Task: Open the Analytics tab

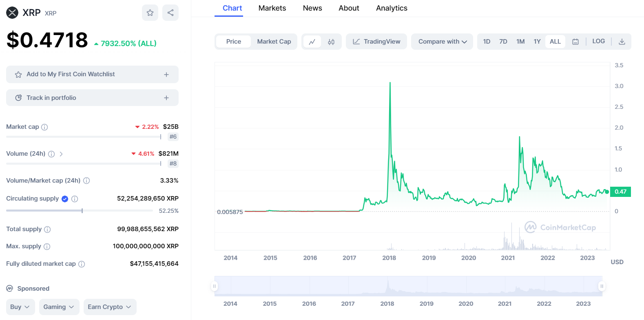Action: pyautogui.click(x=392, y=8)
